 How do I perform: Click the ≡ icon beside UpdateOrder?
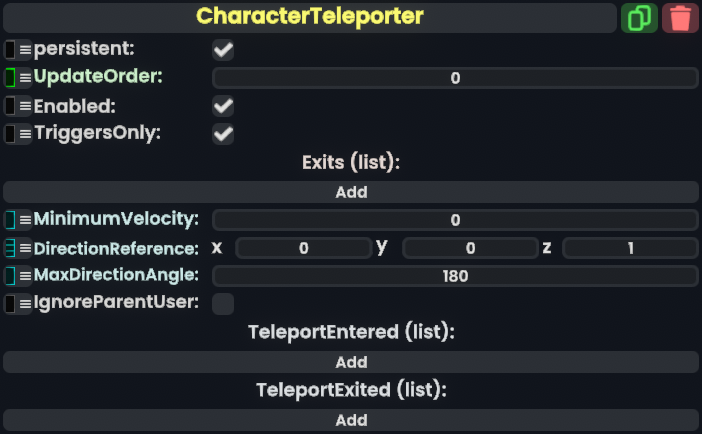tap(25, 77)
